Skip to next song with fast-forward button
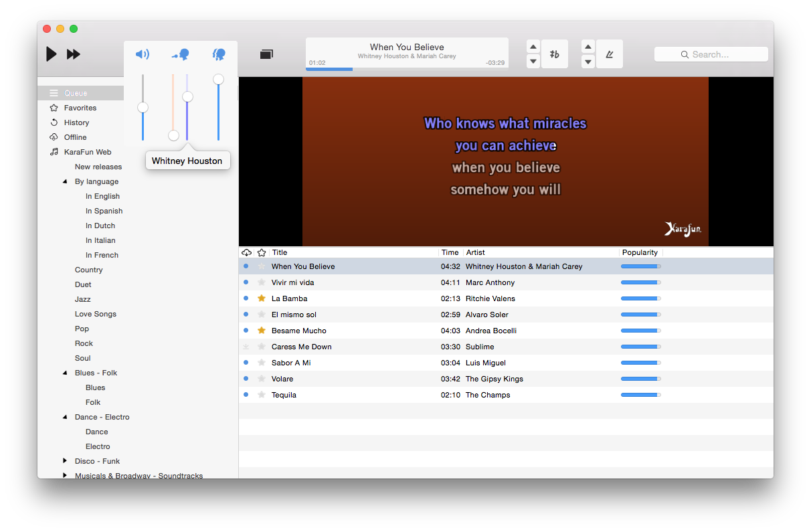 (74, 54)
